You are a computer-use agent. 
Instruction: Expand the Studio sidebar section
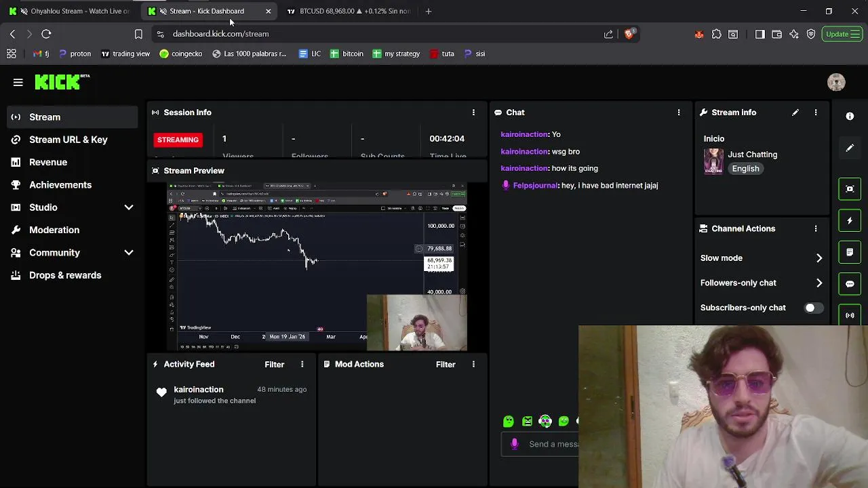coord(129,207)
